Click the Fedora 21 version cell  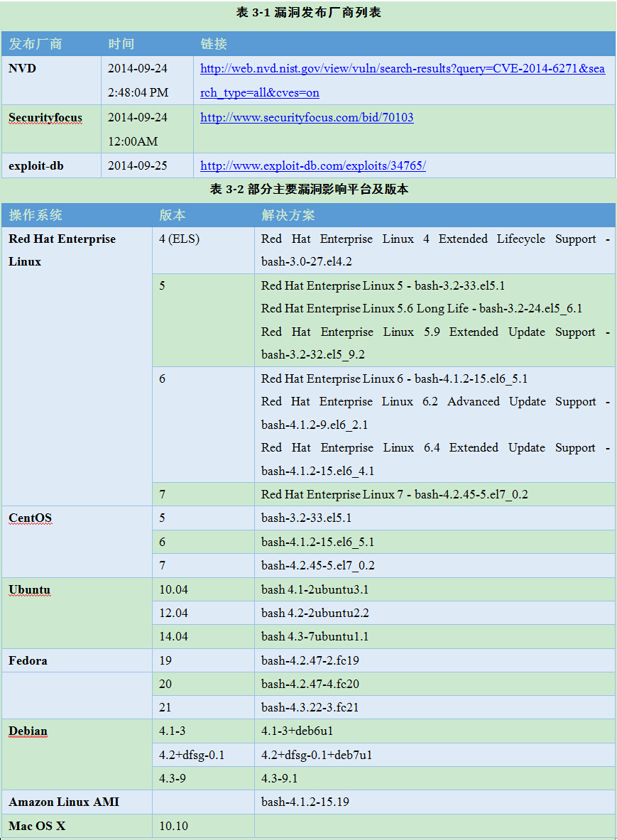204,708
